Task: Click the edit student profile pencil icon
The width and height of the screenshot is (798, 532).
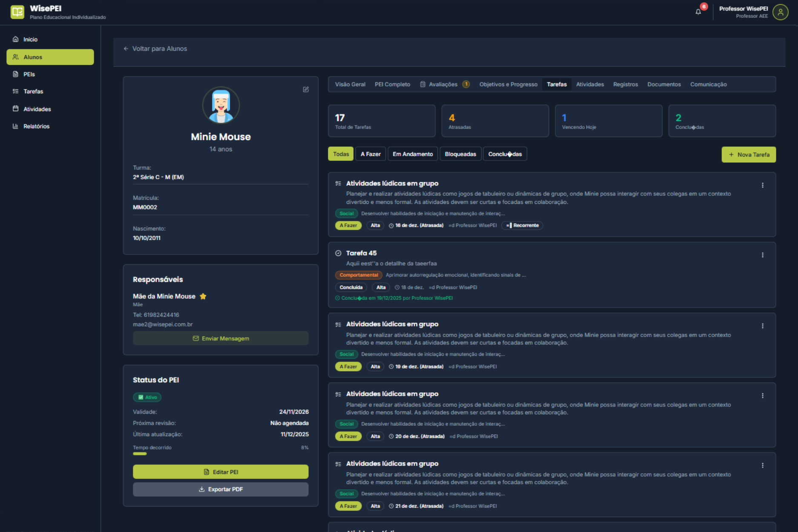Action: 306,89
